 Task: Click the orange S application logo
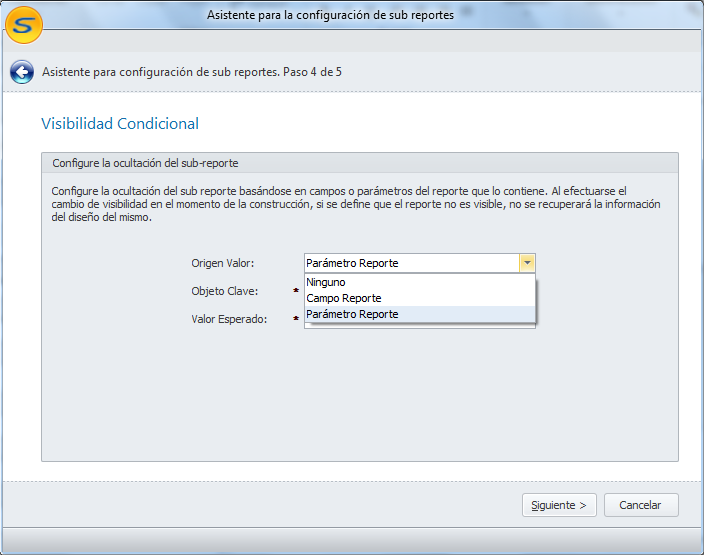click(24, 24)
